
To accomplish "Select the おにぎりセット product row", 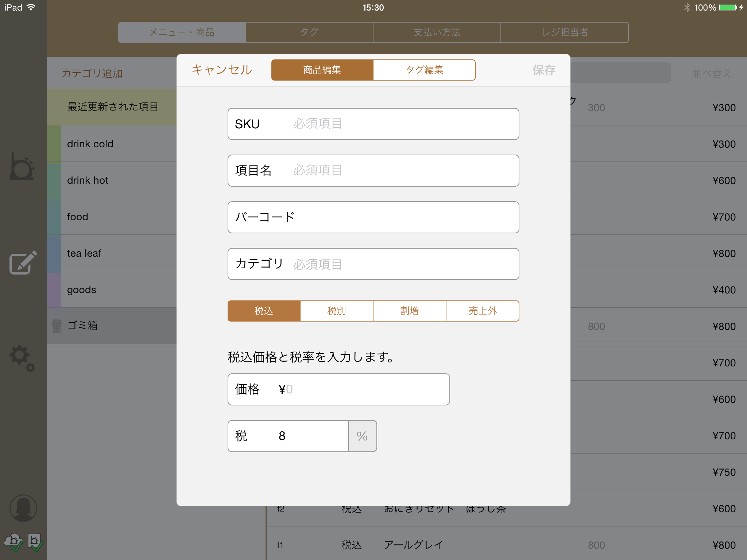I will [507, 508].
